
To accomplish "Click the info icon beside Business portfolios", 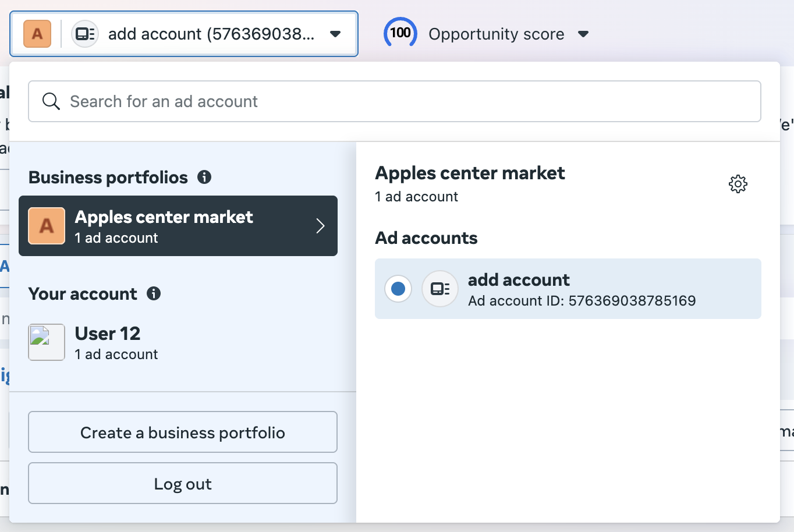I will coord(204,177).
